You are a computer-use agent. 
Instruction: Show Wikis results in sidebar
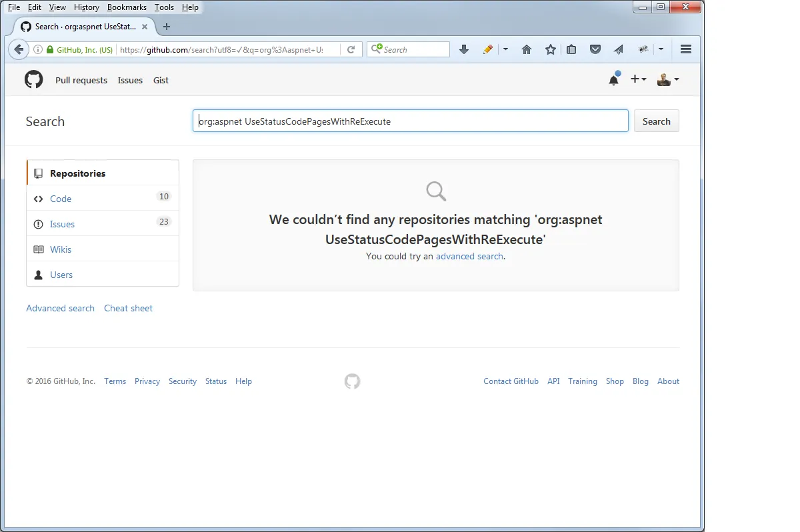tap(103, 249)
